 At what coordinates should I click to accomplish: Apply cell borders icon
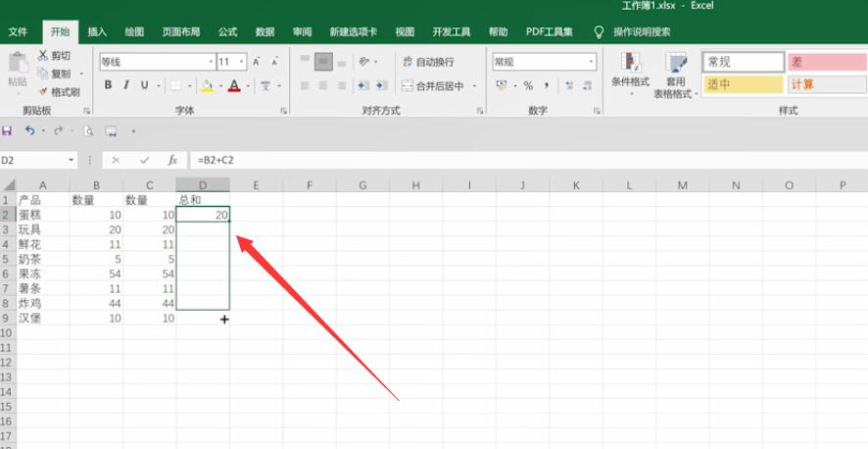pos(175,86)
